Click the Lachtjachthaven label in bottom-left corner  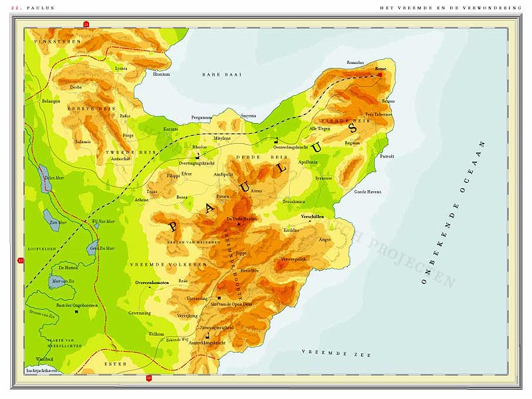(x=38, y=369)
